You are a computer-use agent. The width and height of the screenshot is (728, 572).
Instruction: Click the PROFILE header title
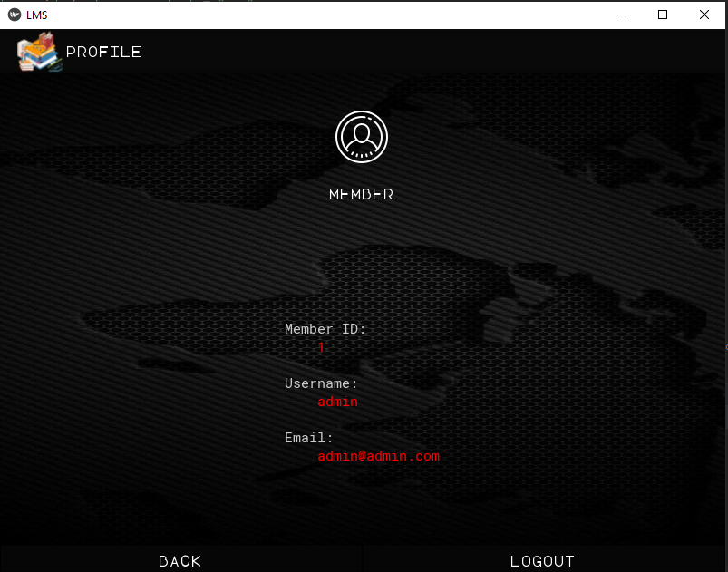[x=103, y=52]
